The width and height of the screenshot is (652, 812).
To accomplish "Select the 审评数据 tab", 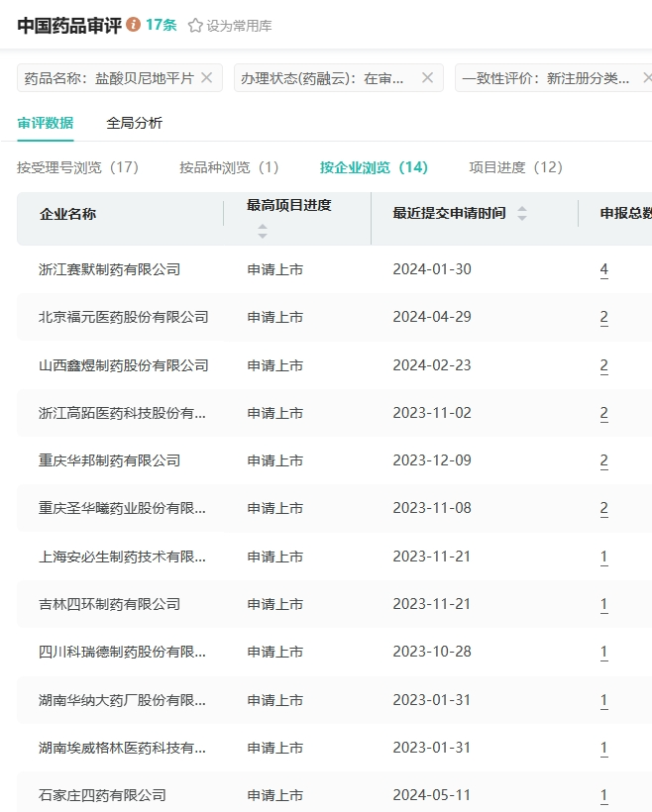I will tap(45, 123).
